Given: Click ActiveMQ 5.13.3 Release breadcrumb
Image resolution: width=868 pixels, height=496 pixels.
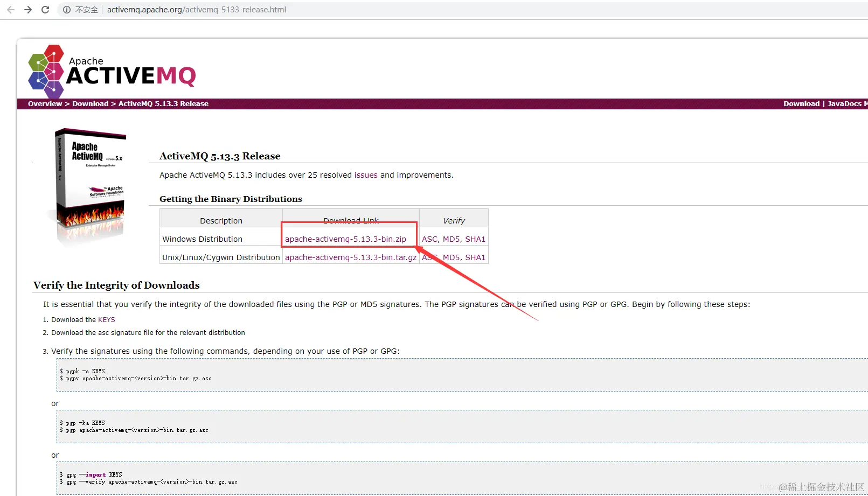Looking at the screenshot, I should coord(163,104).
